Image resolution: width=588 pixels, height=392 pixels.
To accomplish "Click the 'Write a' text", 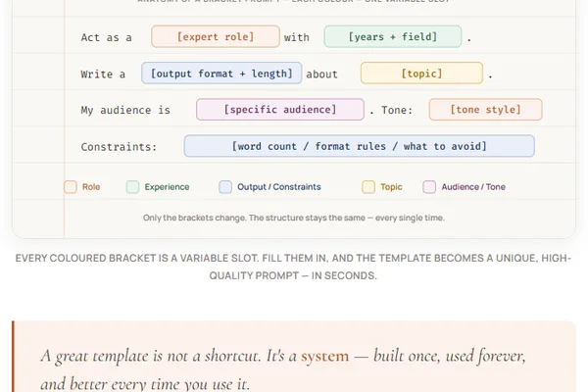I will pyautogui.click(x=103, y=73).
